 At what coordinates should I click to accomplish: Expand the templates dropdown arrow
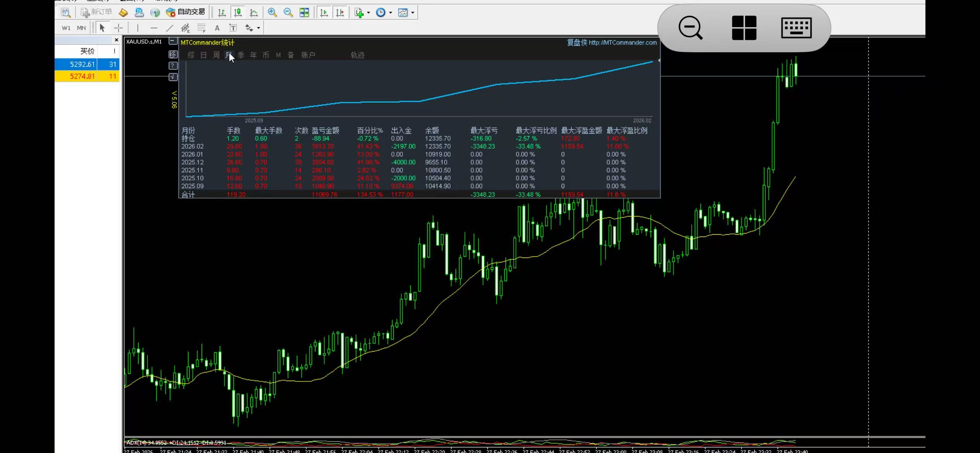(x=413, y=13)
